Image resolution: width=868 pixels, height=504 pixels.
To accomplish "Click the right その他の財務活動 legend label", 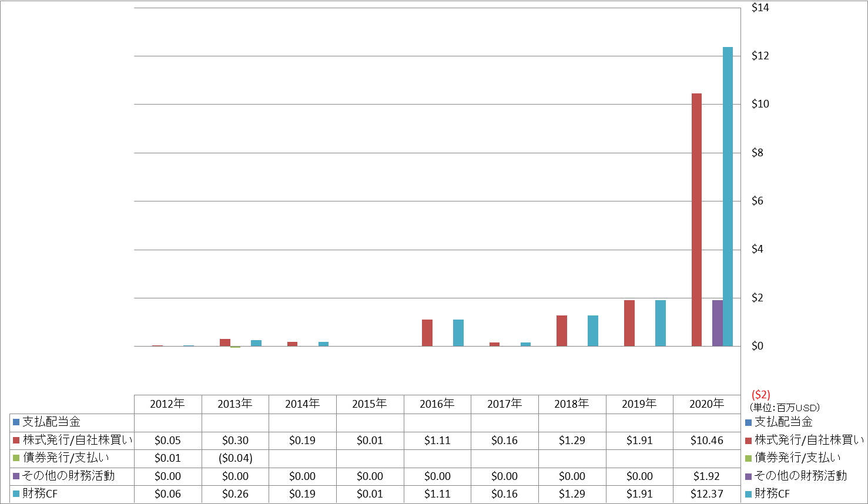I will (x=800, y=476).
